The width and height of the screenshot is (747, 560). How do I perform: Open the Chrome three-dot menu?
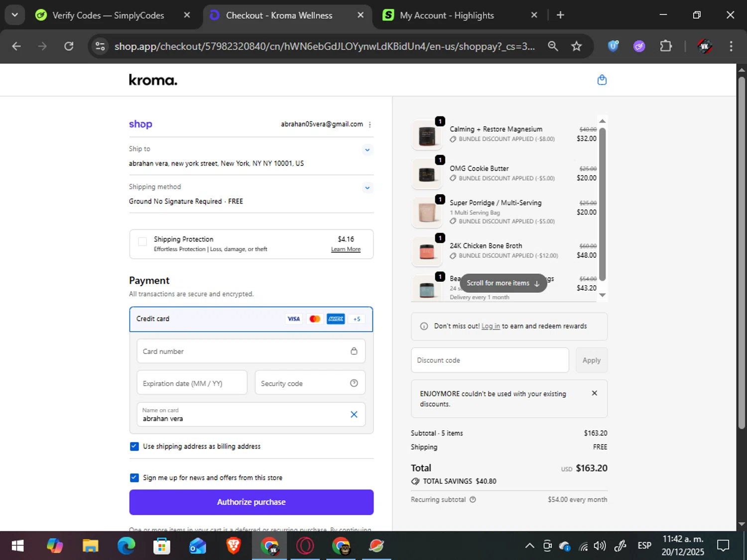[x=731, y=46]
